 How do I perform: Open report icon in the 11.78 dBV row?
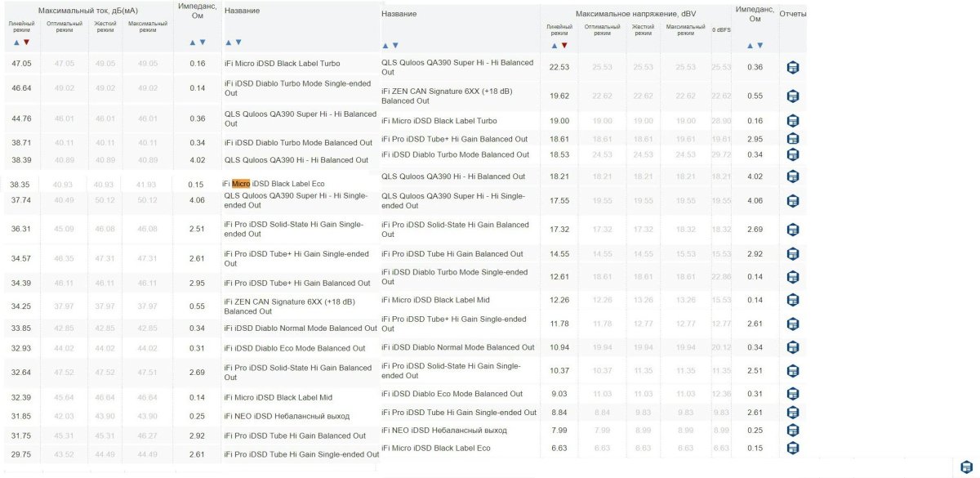coord(792,324)
